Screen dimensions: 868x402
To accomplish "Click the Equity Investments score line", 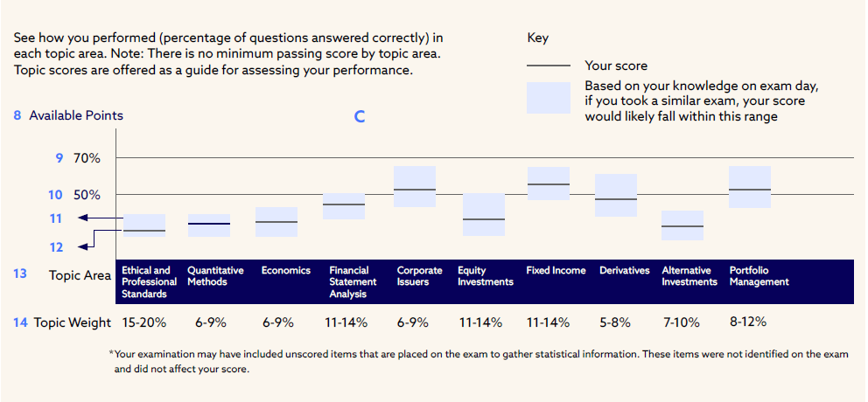I will (484, 219).
